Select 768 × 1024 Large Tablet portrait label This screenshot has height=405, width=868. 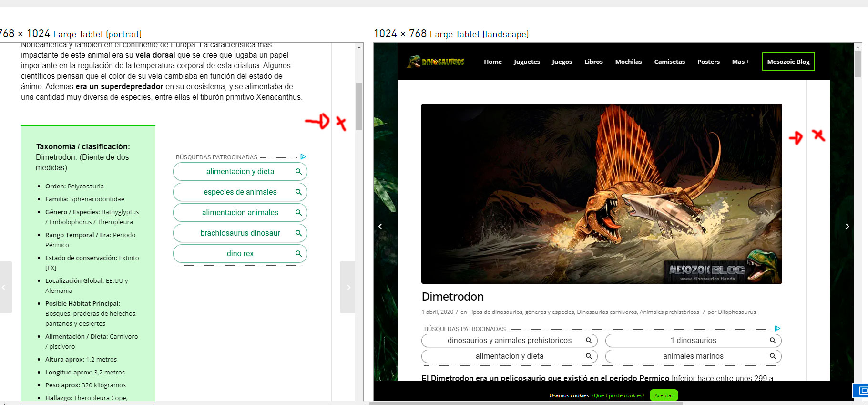pyautogui.click(x=71, y=34)
